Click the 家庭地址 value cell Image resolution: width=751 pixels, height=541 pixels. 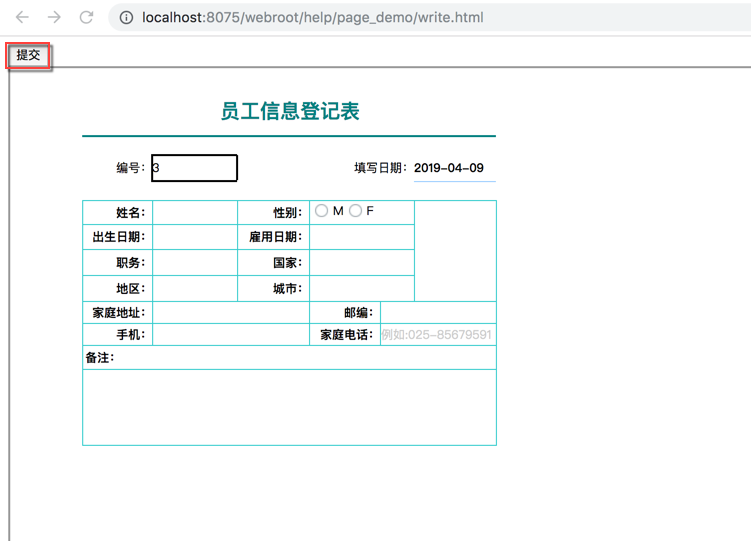[231, 313]
